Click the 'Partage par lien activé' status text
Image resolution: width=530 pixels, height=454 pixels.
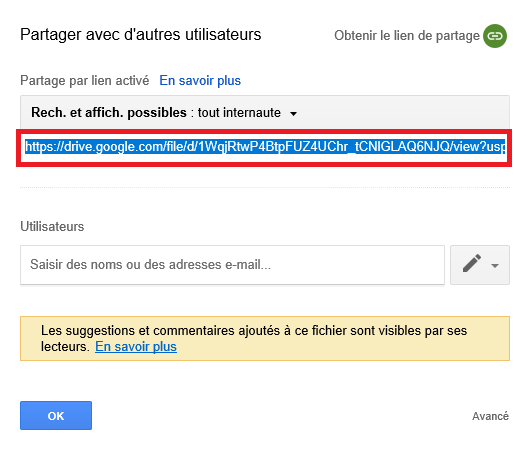tap(85, 80)
